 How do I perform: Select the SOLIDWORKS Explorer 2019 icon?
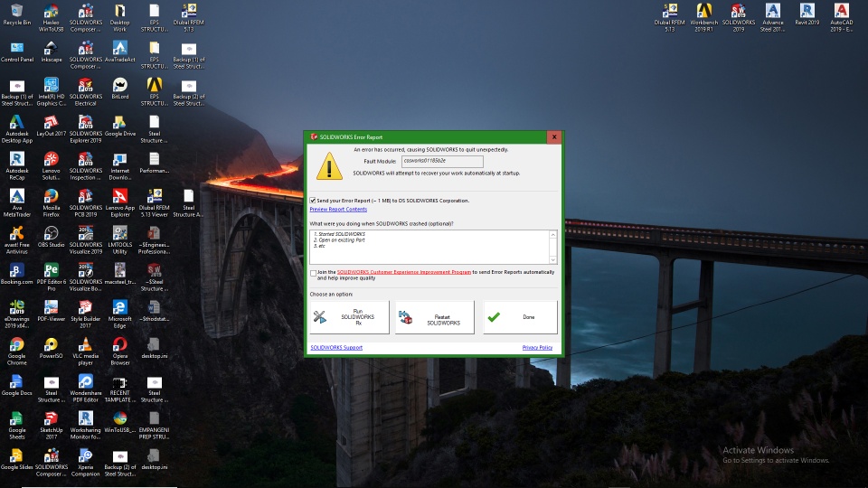85,129
